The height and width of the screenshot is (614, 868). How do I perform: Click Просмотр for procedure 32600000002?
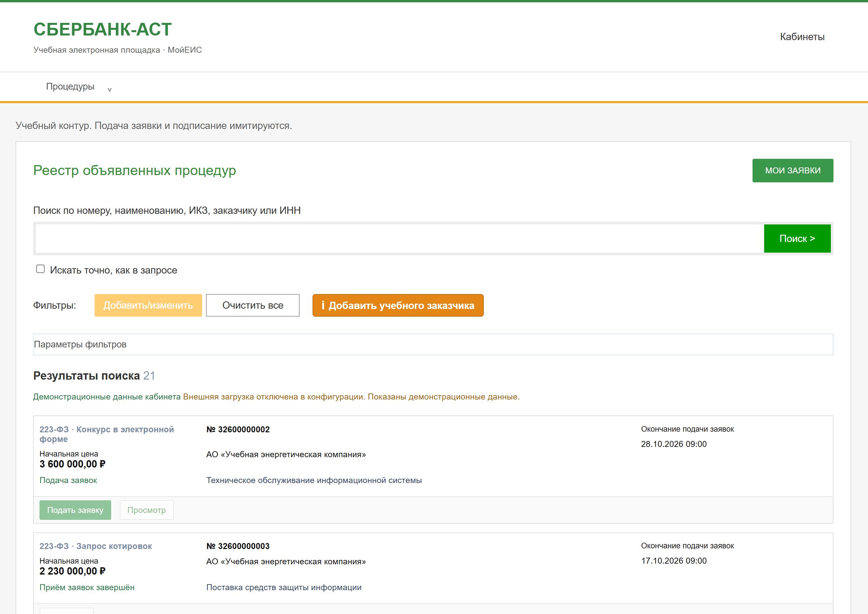click(x=146, y=510)
